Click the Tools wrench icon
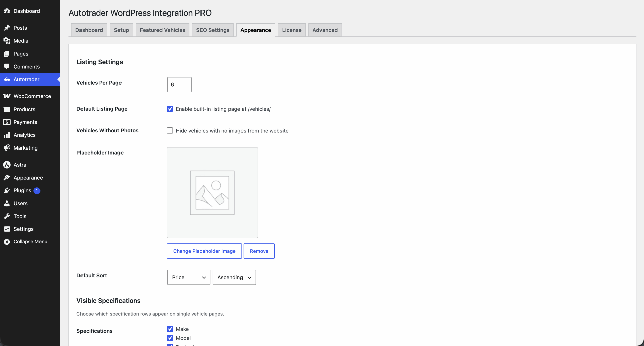This screenshot has width=644, height=346. pyautogui.click(x=7, y=216)
